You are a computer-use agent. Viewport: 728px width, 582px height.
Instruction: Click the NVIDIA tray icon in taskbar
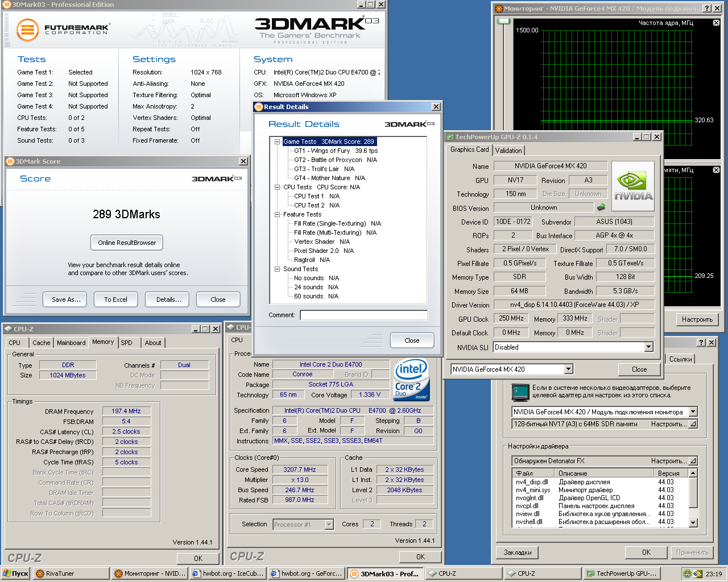(x=698, y=573)
